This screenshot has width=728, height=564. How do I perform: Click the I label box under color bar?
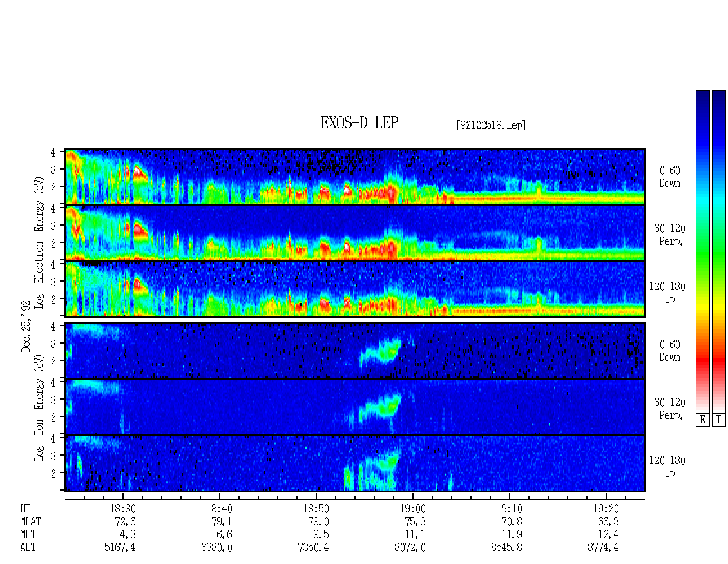coord(719,420)
